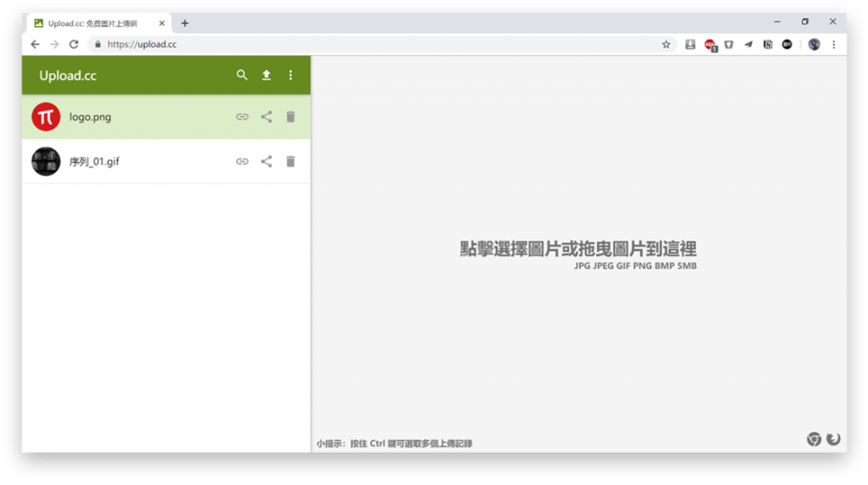Open Chrome's three-dot browser menu
This screenshot has width=868, height=485.
(834, 44)
